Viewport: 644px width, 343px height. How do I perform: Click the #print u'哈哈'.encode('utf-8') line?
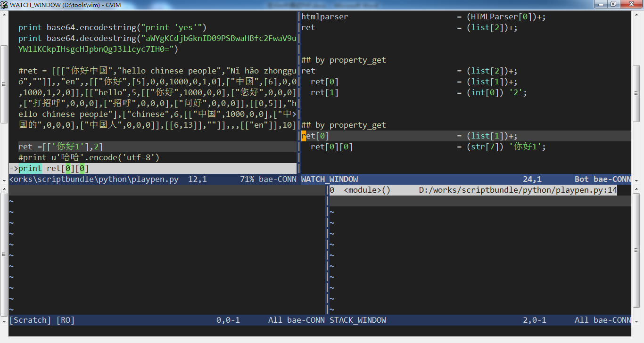(89, 158)
